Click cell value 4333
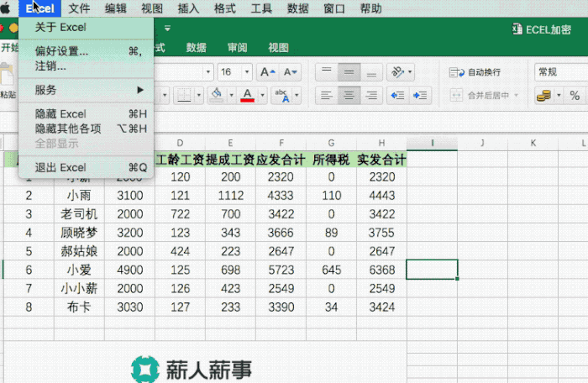The image size is (588, 383). coord(281,196)
